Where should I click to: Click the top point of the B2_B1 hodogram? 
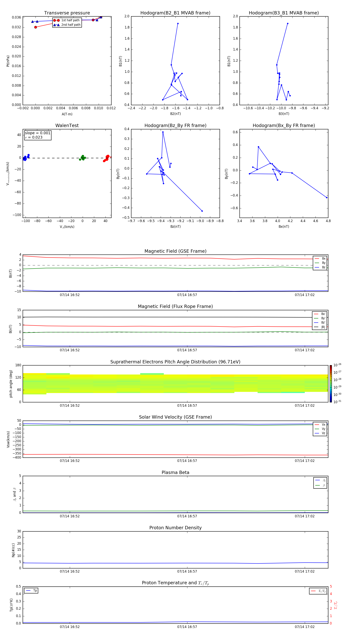(178, 23)
